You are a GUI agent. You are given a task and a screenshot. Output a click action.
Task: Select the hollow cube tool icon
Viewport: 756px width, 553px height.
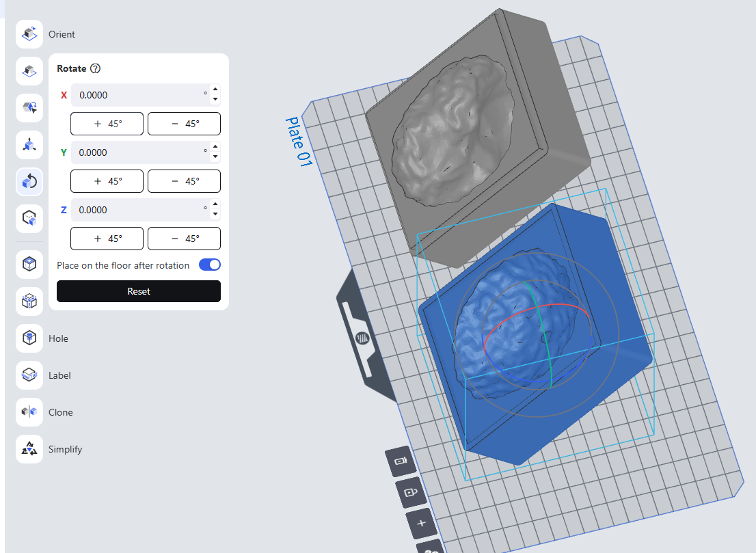[29, 265]
